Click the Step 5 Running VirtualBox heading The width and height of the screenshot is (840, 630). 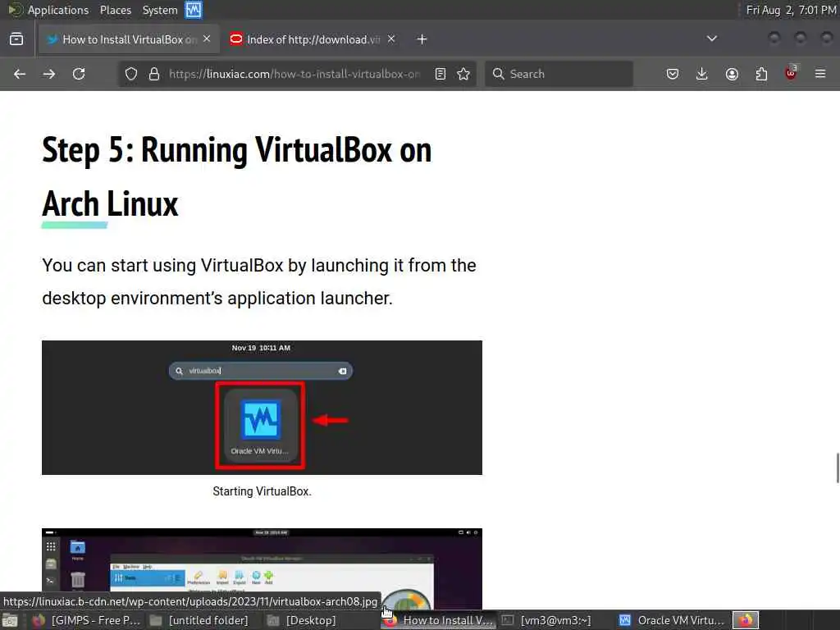pyautogui.click(x=237, y=176)
